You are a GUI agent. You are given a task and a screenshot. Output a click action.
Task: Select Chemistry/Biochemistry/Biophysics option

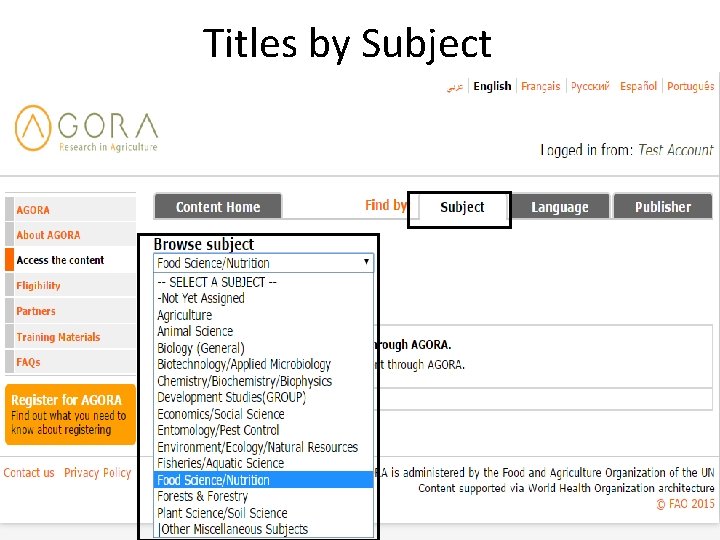264,381
